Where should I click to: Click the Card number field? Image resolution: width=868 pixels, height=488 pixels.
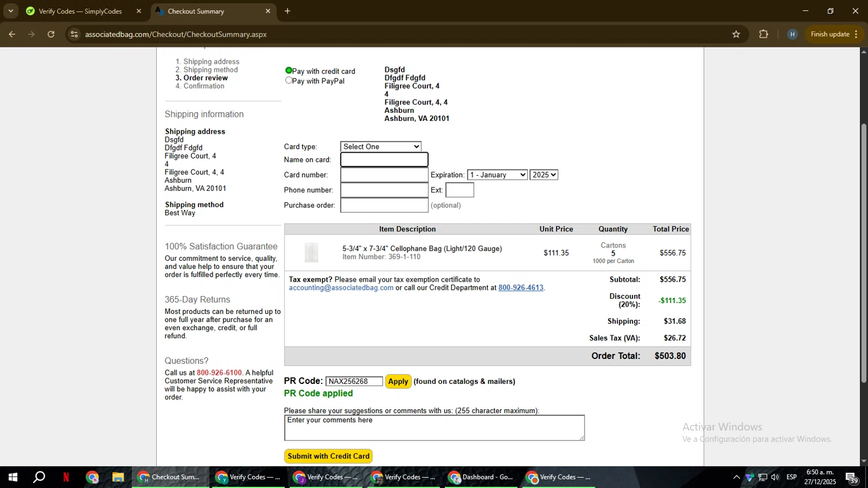pos(384,175)
